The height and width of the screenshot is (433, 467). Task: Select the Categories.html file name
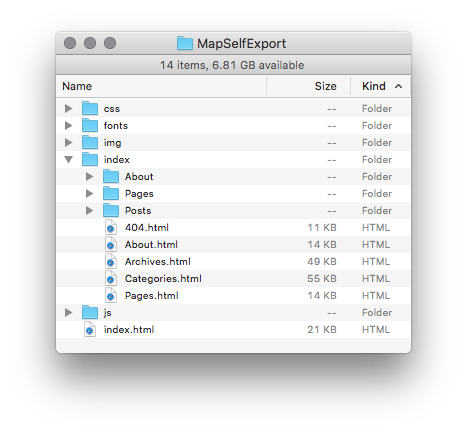pos(163,279)
